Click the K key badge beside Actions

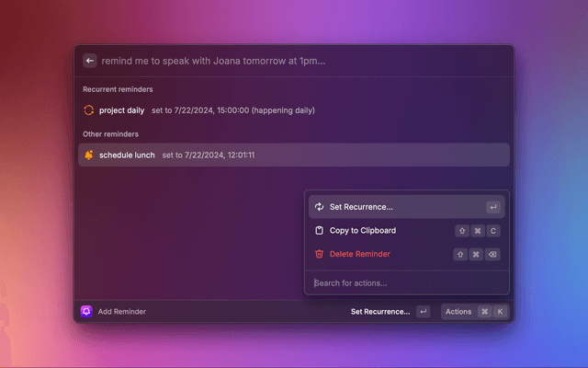coord(500,312)
